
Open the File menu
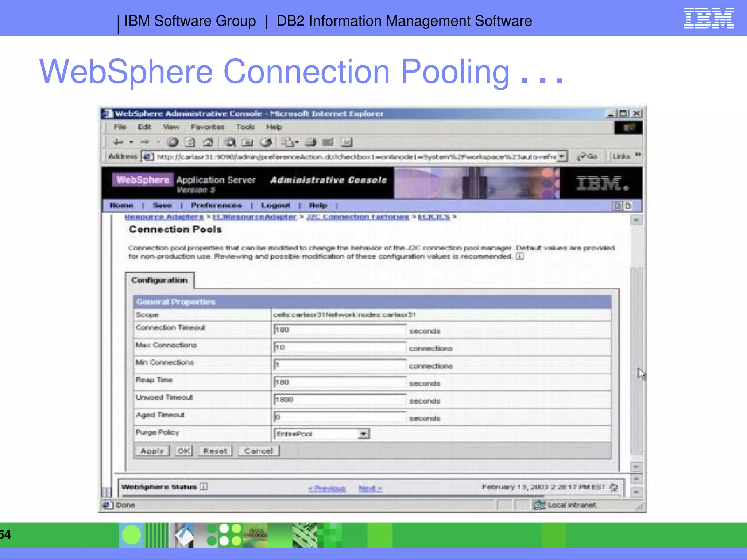pos(120,127)
